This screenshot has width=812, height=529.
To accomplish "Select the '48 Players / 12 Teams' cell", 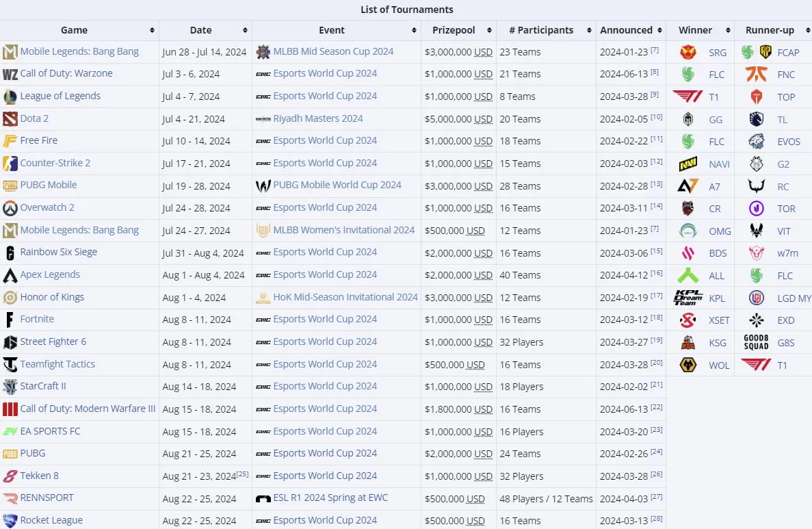I will click(x=546, y=499).
